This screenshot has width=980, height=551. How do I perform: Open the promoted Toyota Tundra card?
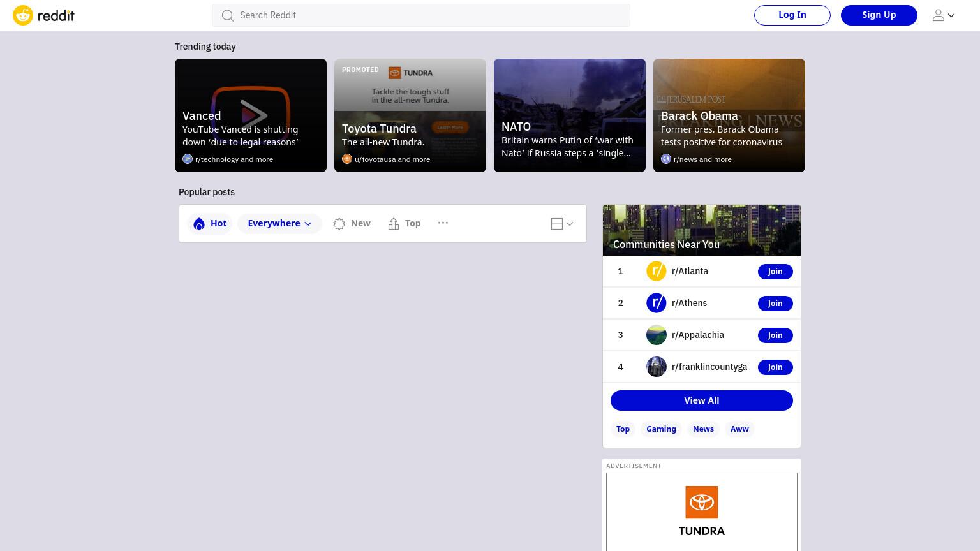(410, 115)
